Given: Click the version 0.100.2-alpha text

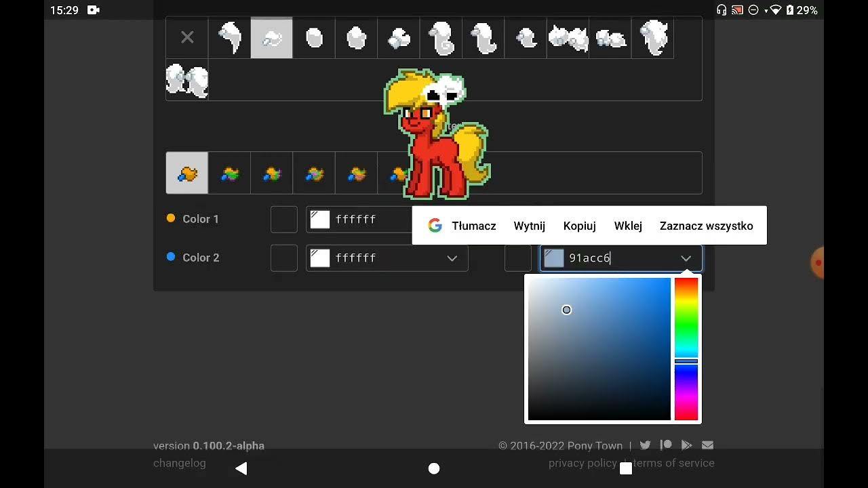Looking at the screenshot, I should (209, 445).
